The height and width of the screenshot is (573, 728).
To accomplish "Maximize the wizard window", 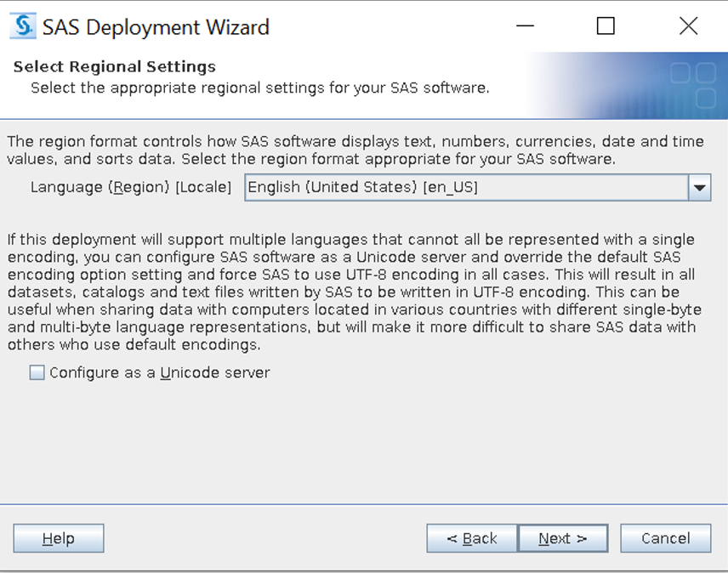I will [605, 26].
